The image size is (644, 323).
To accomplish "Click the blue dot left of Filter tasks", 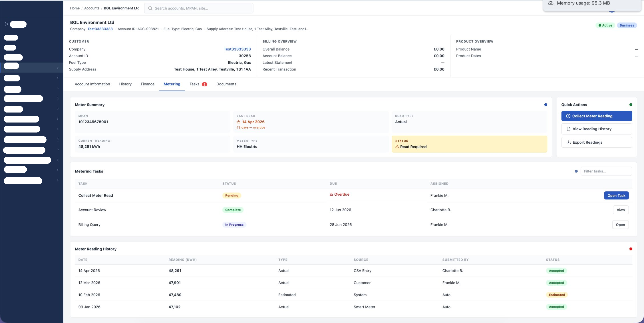I will [x=576, y=171].
